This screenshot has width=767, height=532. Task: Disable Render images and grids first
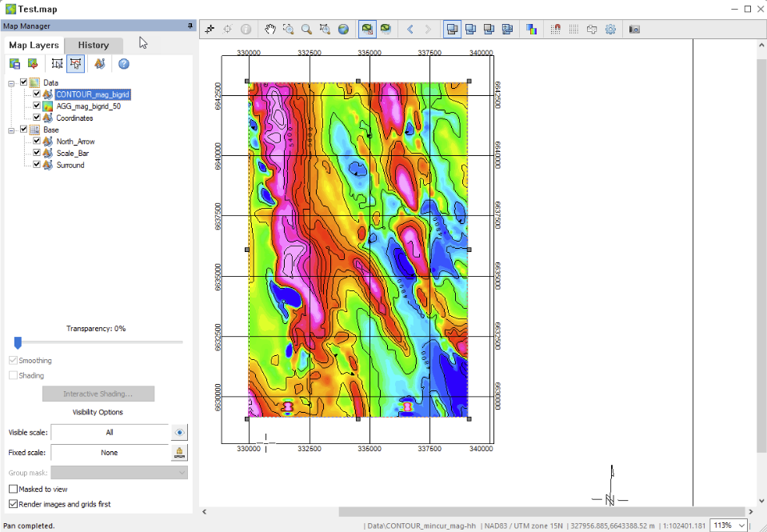click(14, 504)
